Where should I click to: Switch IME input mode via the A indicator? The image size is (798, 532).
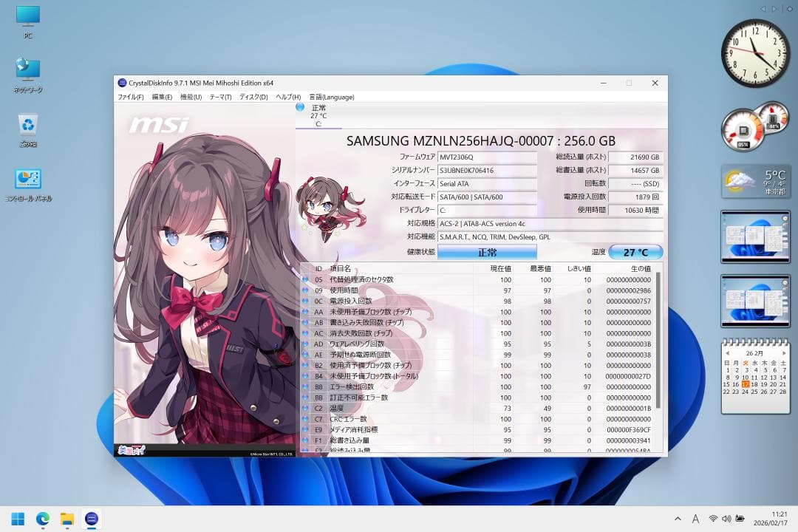tap(695, 519)
